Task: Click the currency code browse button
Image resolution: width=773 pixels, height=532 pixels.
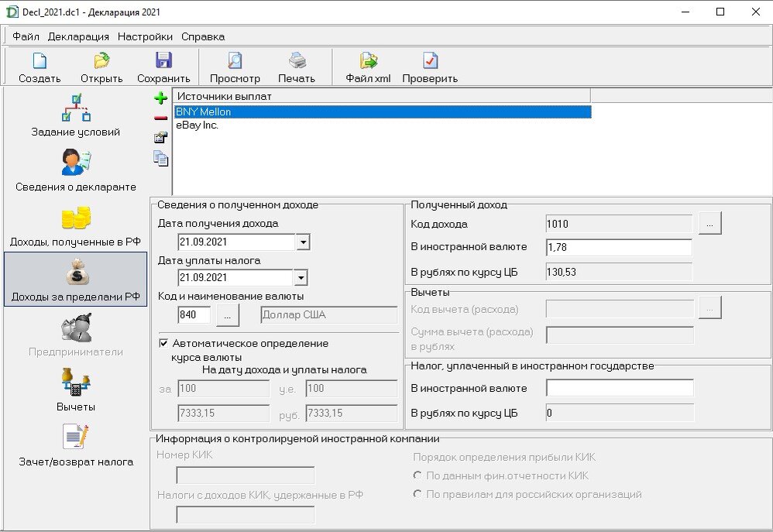Action: (x=227, y=315)
